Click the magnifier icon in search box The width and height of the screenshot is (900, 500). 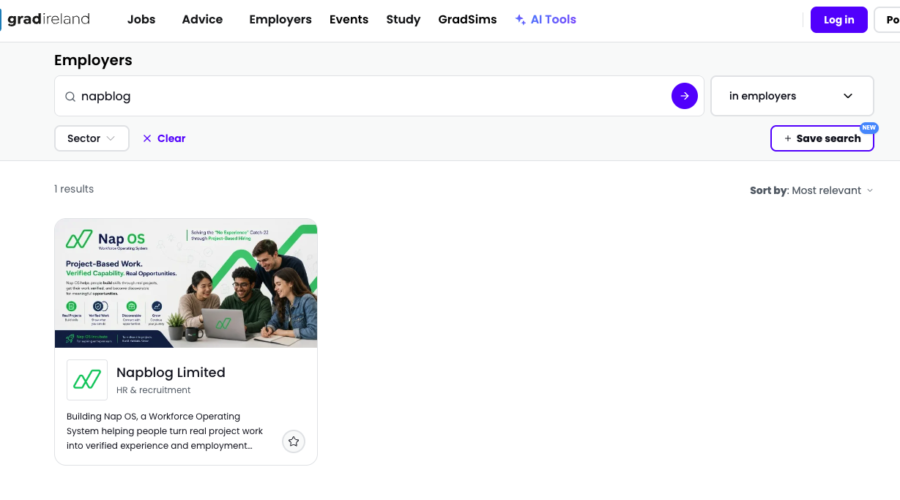(70, 96)
